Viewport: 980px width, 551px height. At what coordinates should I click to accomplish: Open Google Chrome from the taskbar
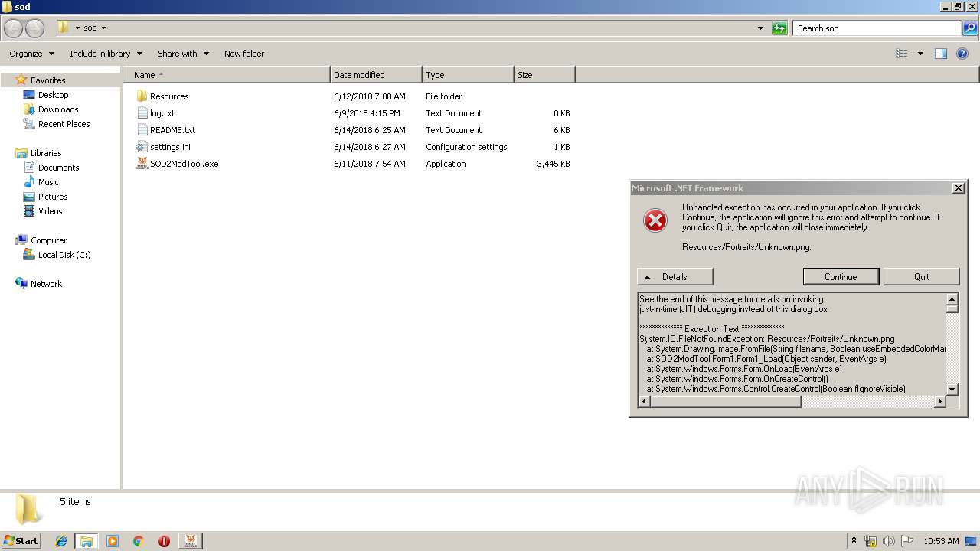[138, 541]
